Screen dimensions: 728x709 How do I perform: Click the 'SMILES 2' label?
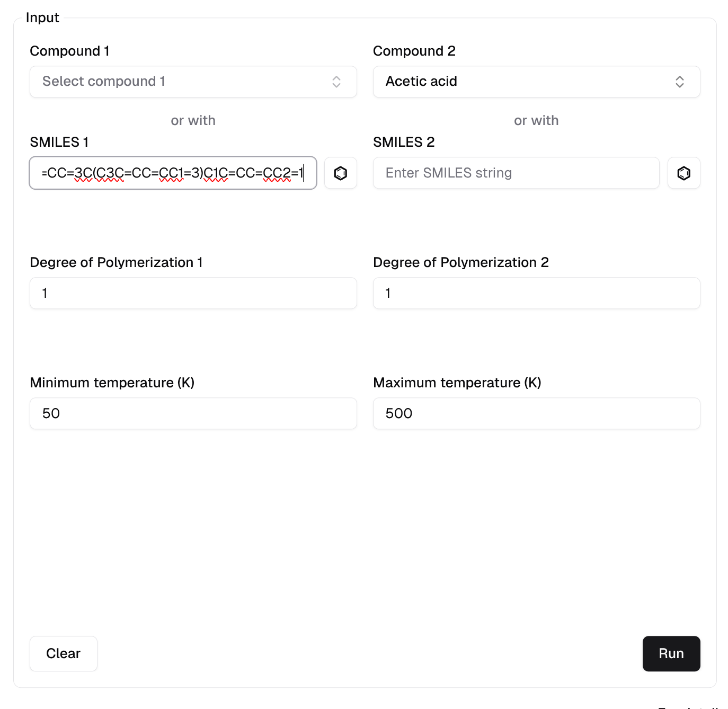[x=403, y=142]
